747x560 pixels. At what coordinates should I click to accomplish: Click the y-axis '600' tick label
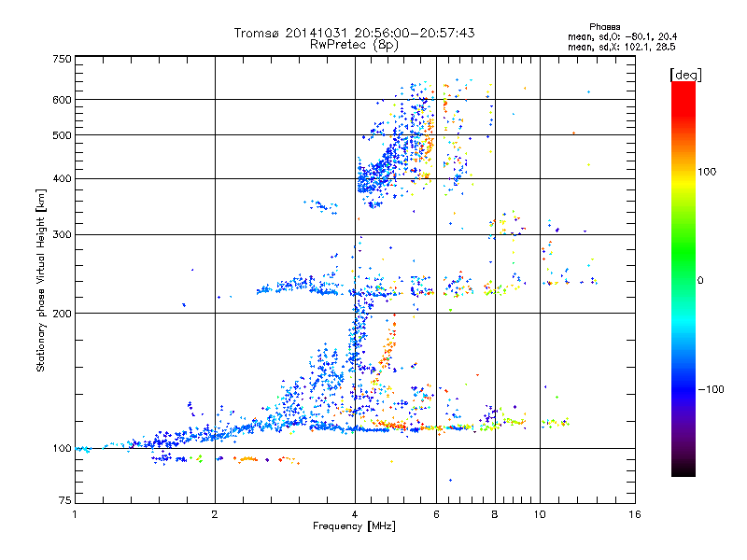click(62, 100)
